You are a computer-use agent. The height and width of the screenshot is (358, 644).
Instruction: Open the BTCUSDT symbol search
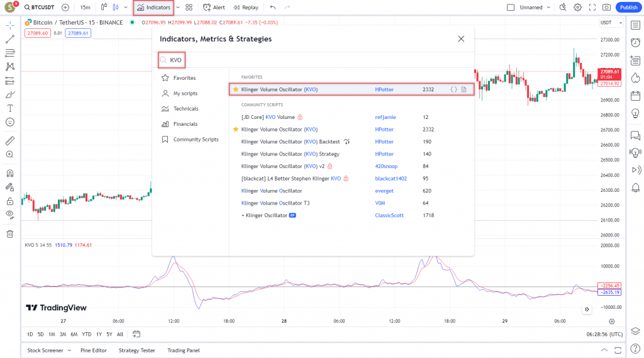39,8
